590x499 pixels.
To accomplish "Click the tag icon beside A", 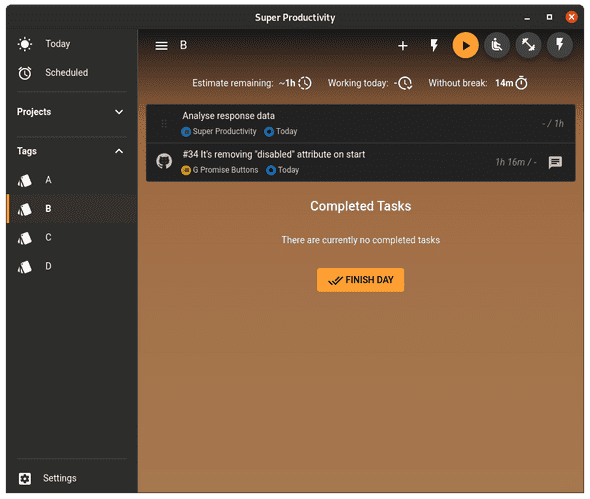I will 25,181.
